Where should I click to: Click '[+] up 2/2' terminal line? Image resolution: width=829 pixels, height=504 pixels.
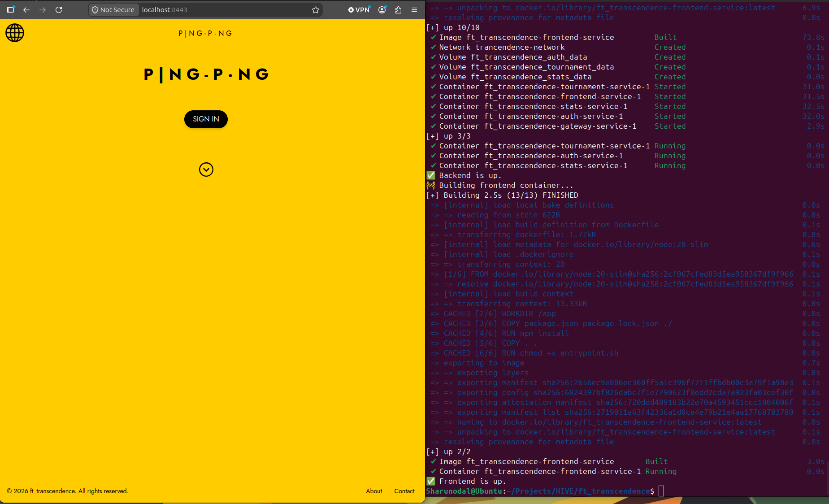(x=448, y=452)
